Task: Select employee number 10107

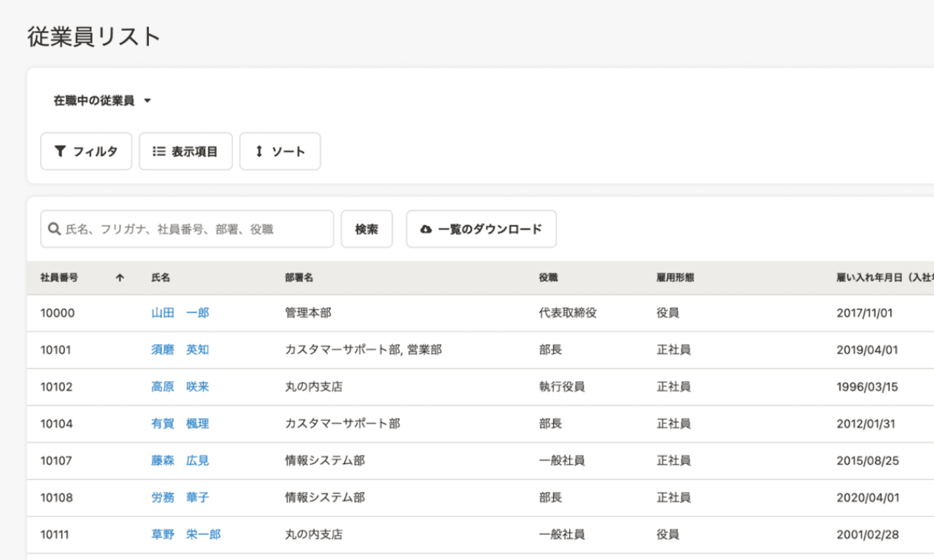Action: pos(56,461)
